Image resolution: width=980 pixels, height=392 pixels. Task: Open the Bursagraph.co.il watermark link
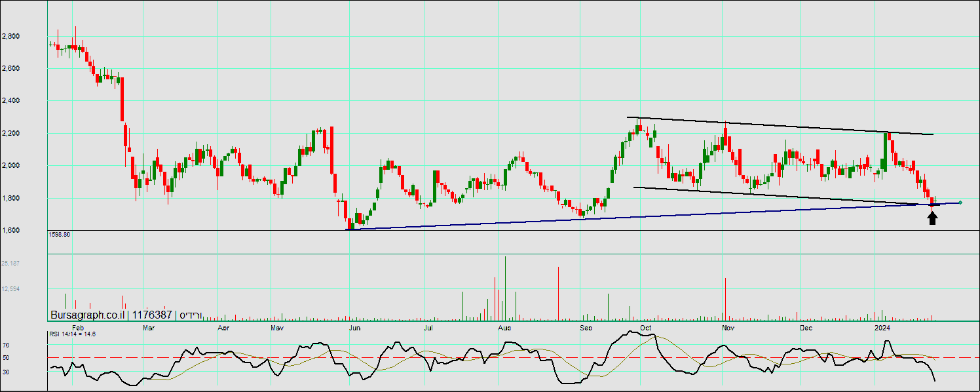tap(88, 315)
